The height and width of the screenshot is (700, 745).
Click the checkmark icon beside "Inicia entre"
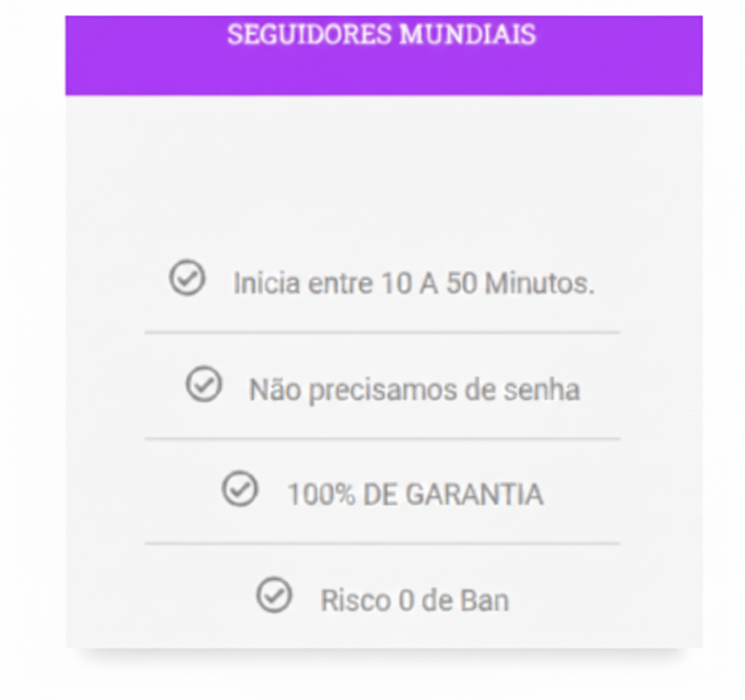[187, 278]
